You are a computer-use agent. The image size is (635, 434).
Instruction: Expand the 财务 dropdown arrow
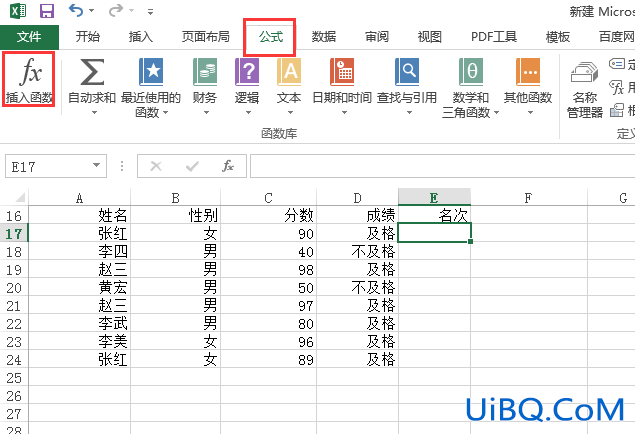click(x=206, y=113)
